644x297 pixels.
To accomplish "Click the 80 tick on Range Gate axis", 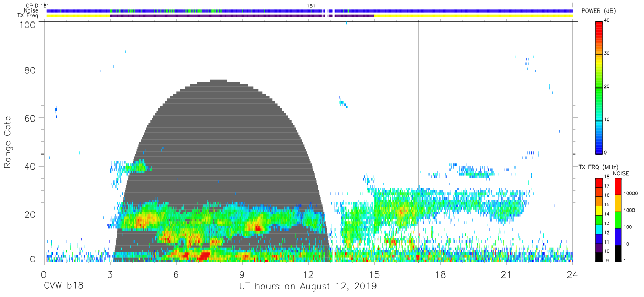I will click(x=29, y=70).
